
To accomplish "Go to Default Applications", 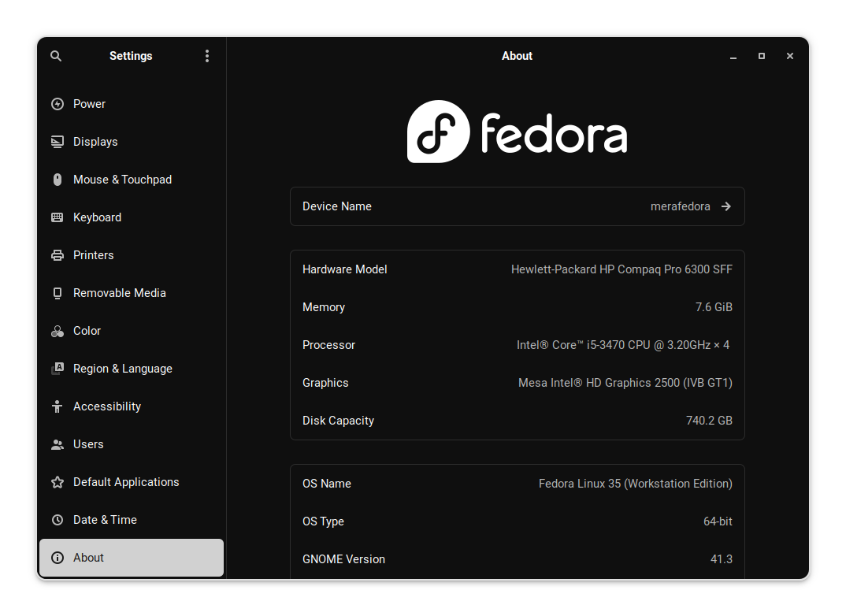I will click(132, 482).
